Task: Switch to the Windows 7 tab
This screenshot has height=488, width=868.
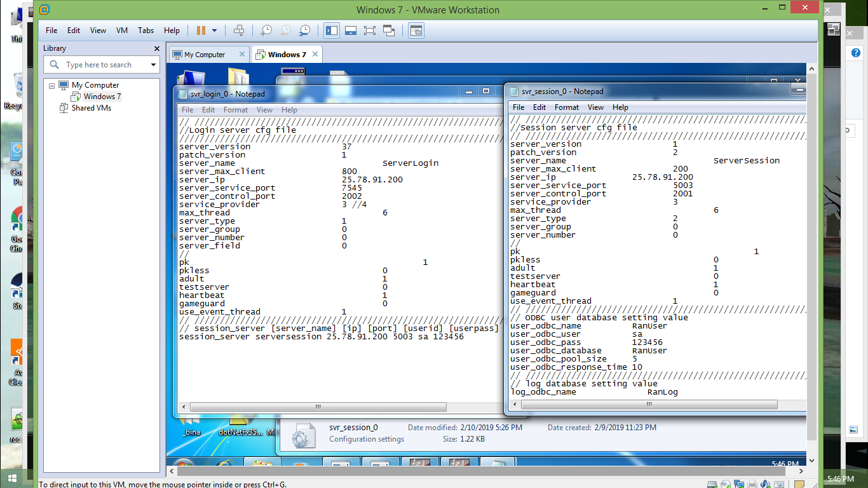Action: click(287, 55)
